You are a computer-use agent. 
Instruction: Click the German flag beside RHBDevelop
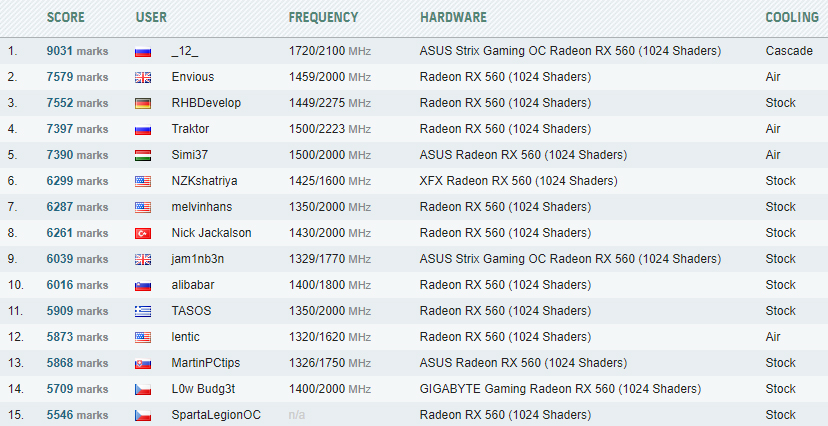point(143,103)
